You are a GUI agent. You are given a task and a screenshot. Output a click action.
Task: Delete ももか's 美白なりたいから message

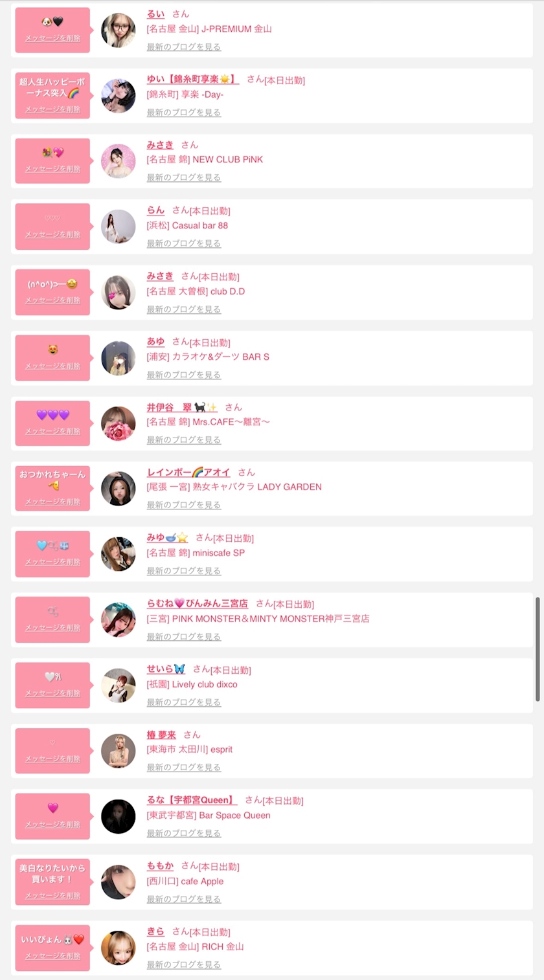pyautogui.click(x=52, y=896)
